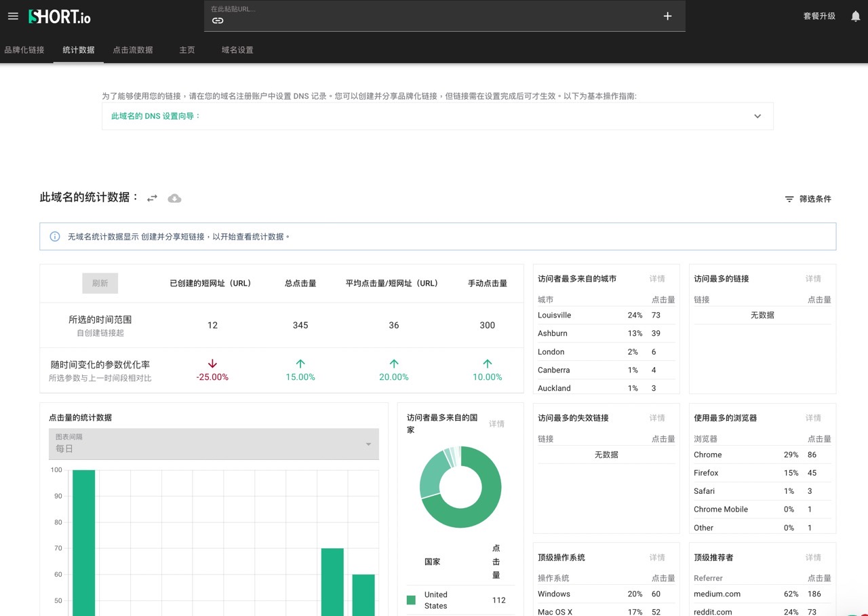868x616 pixels.
Task: Click the created URLs value 12
Action: pos(212,325)
